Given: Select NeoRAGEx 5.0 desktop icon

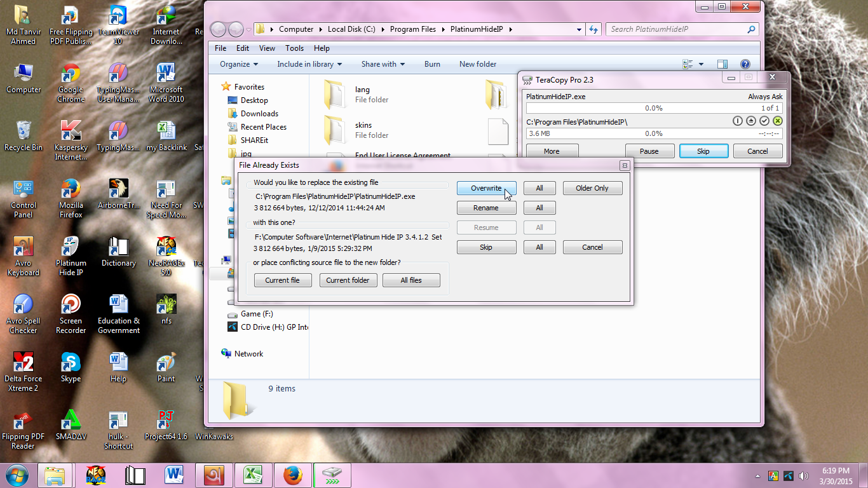Looking at the screenshot, I should tap(166, 256).
